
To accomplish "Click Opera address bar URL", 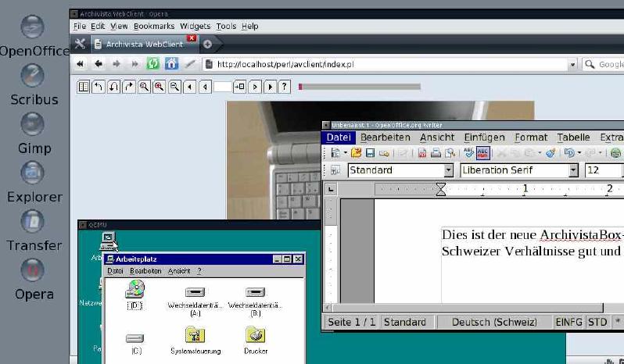I will [x=285, y=64].
